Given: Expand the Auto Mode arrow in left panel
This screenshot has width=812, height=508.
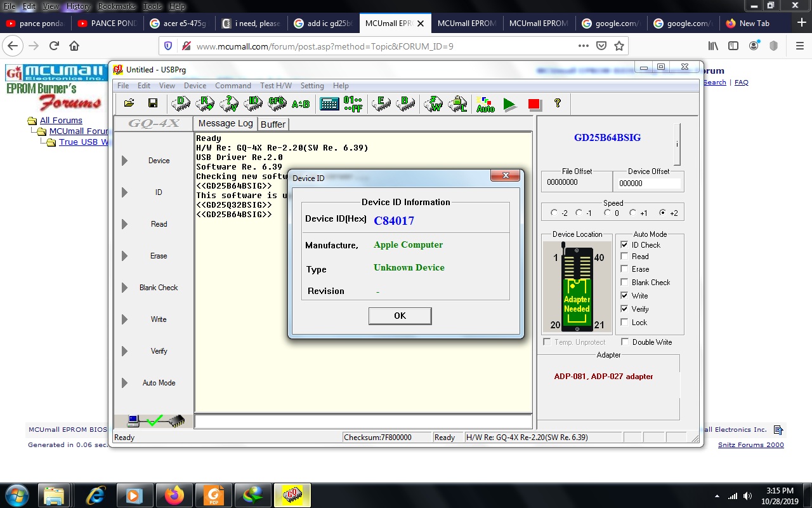Looking at the screenshot, I should [x=124, y=383].
